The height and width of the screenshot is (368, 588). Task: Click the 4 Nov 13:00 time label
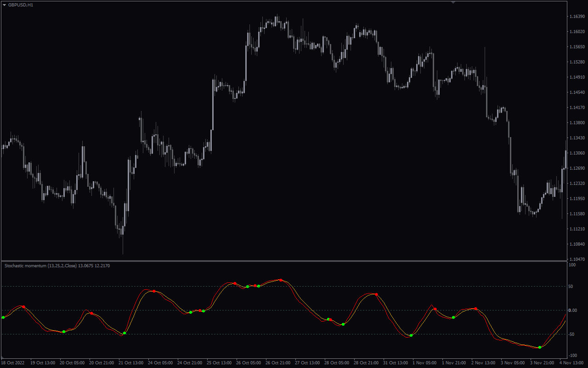(x=571, y=363)
